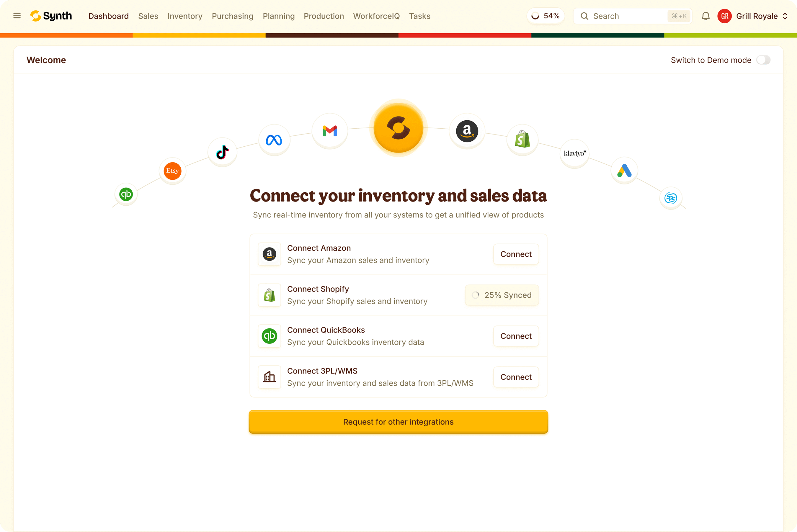Connect QuickBooks inventory data
Screen dimensions: 797x532
[x=516, y=336]
